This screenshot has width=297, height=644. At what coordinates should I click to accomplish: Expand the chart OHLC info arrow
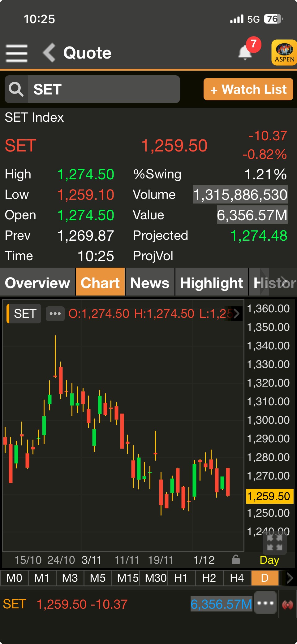coord(237,313)
